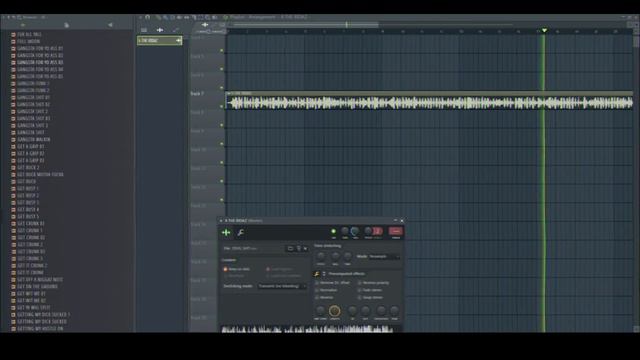Click the red mixer track selector box
This screenshot has width=640, height=360.
click(x=396, y=231)
